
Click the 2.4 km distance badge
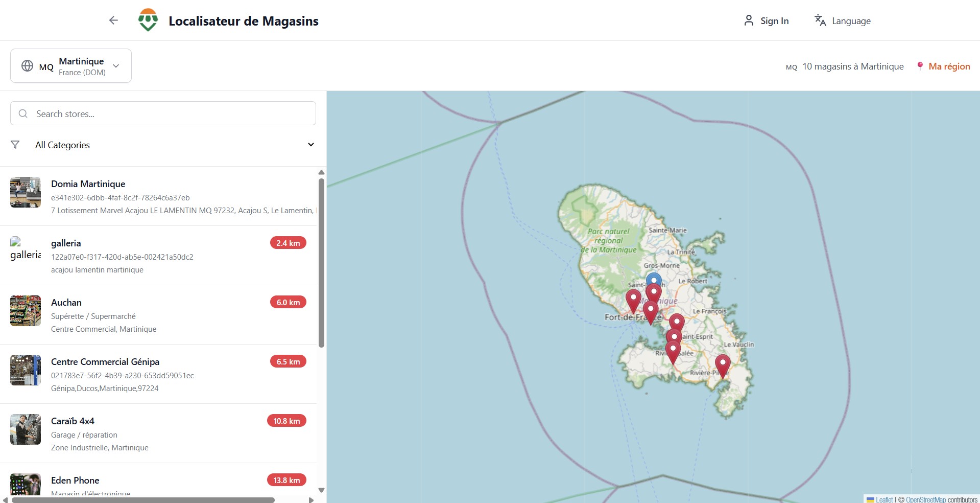point(288,243)
